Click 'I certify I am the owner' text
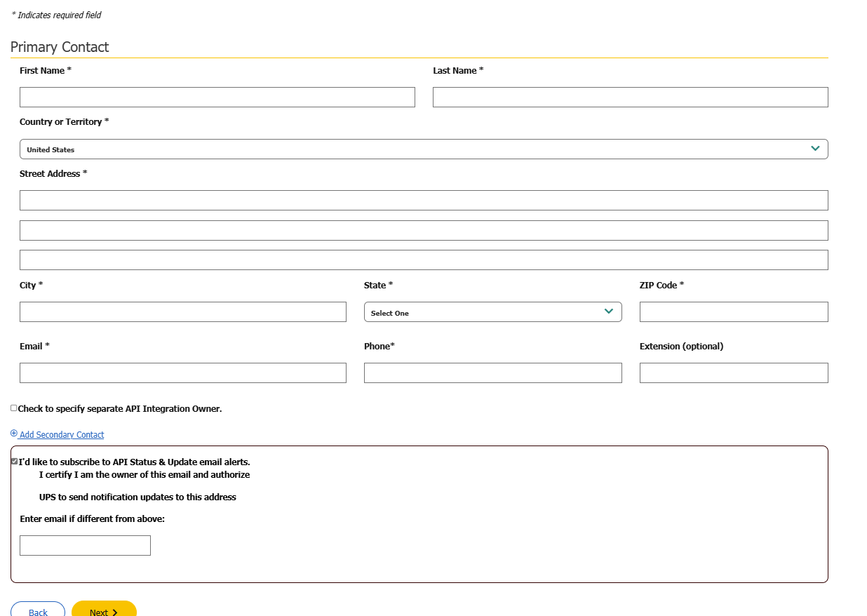This screenshot has height=616, width=867. pyautogui.click(x=144, y=474)
